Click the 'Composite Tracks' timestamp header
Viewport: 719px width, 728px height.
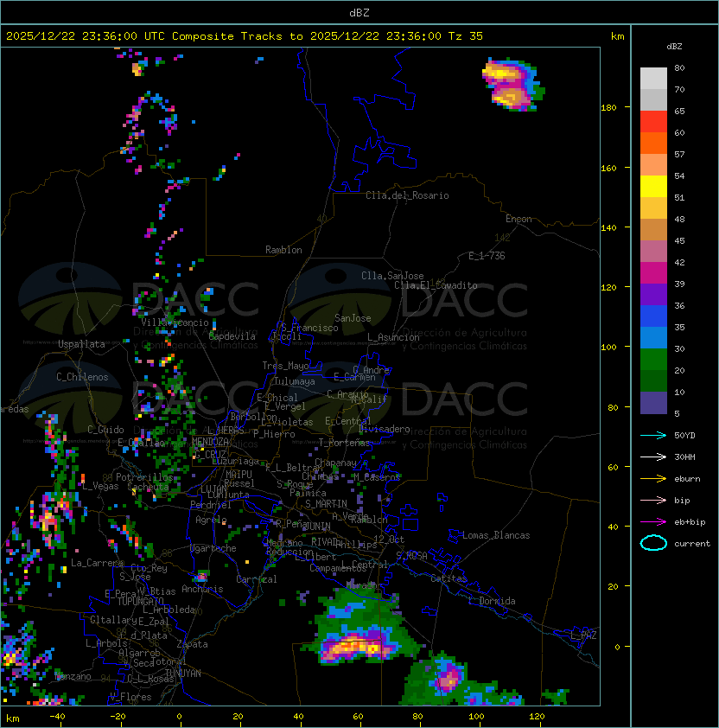click(245, 35)
